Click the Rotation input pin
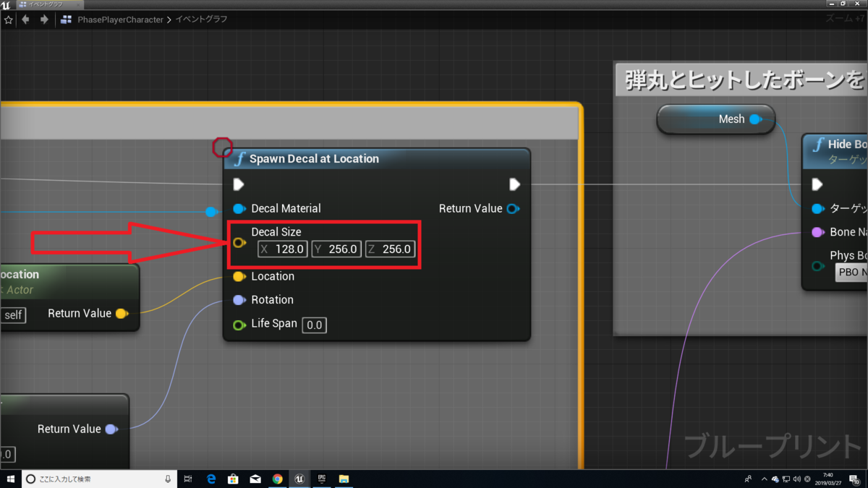The height and width of the screenshot is (488, 868). pyautogui.click(x=239, y=299)
